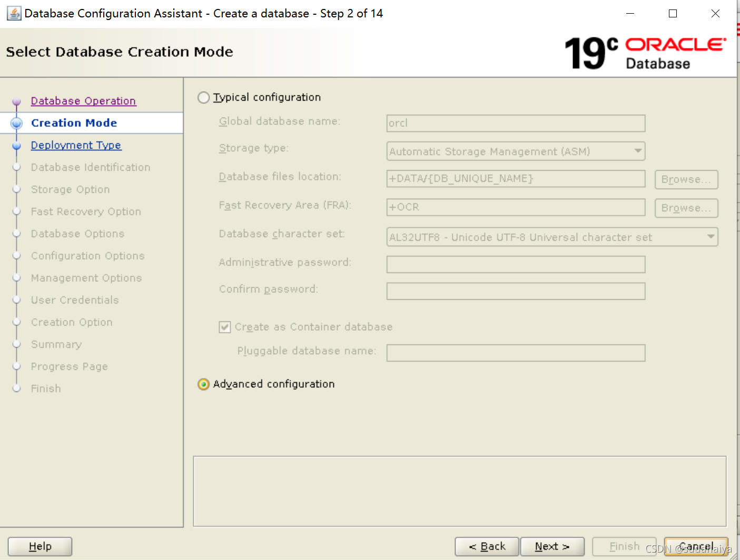Go to Database Operation step
Viewport: 740px width, 560px height.
84,101
